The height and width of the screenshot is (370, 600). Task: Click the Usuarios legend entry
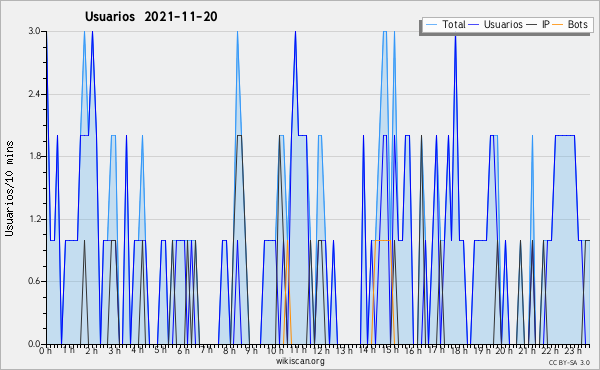click(496, 24)
